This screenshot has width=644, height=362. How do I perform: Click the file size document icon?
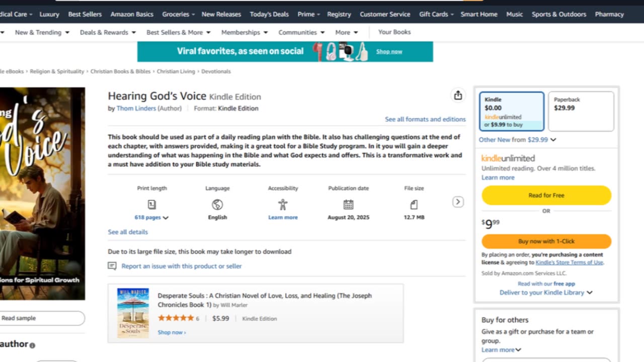click(x=414, y=205)
